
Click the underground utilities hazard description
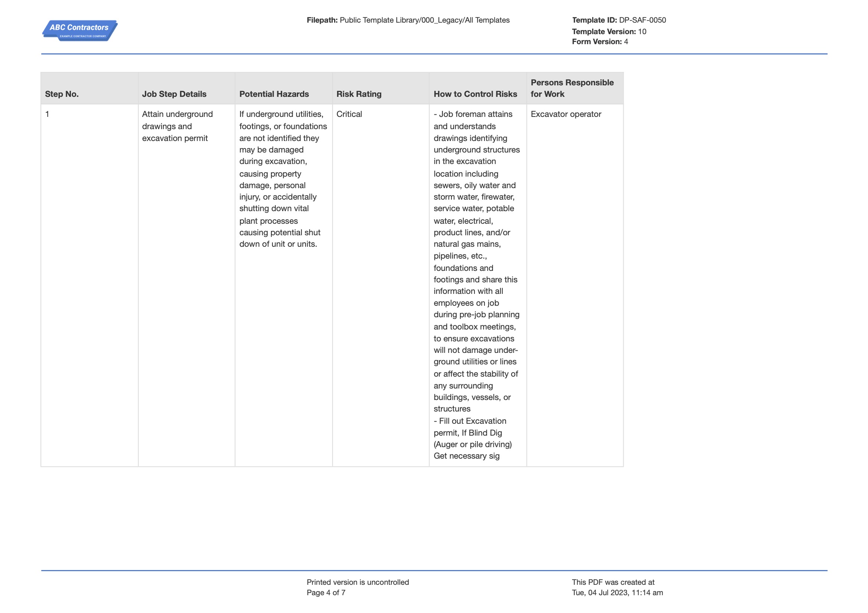coord(283,179)
